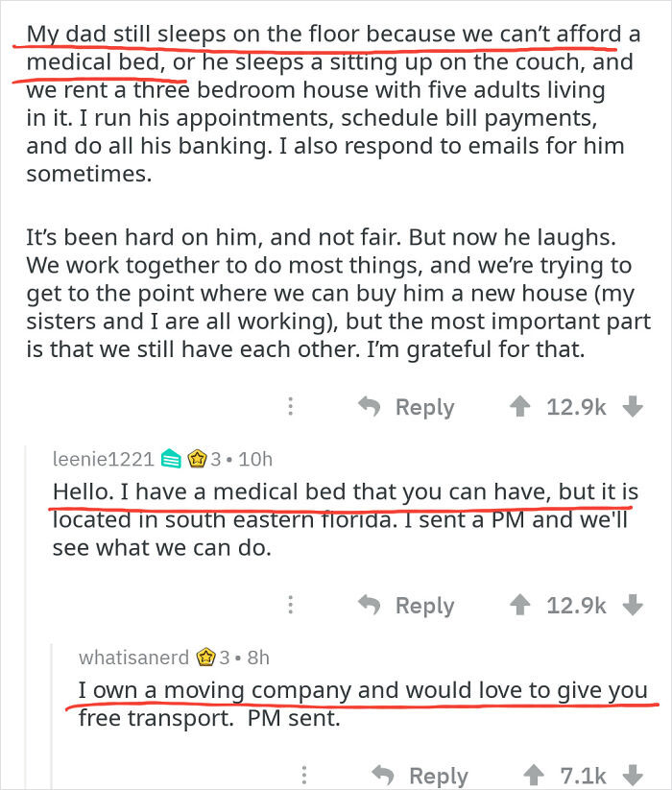The image size is (672, 790).
Task: Click reply arrow icon under whatisanerd's comment
Action: coord(383,775)
